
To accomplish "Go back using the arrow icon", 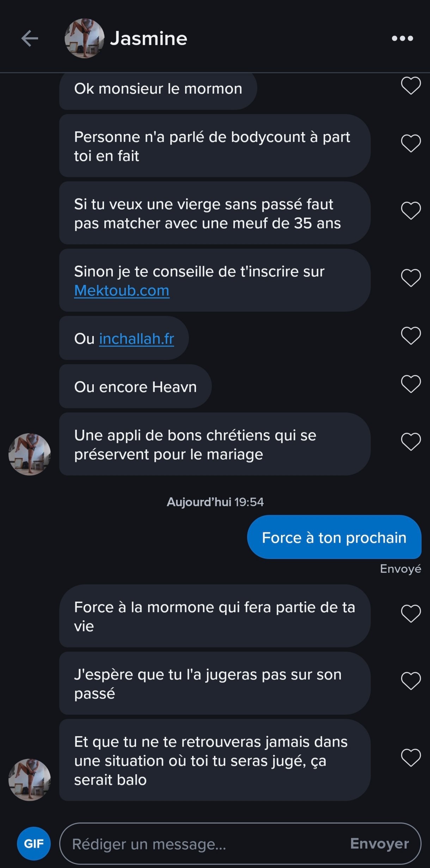I will [x=30, y=38].
